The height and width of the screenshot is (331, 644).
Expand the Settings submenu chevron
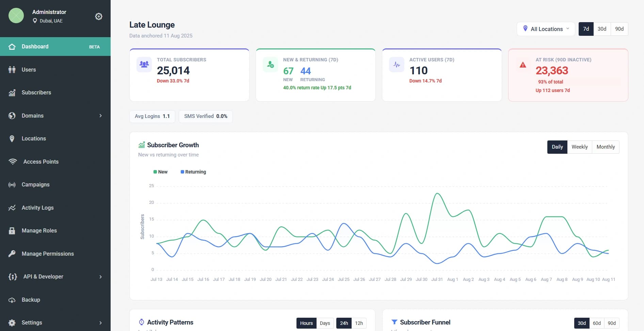[x=100, y=323]
